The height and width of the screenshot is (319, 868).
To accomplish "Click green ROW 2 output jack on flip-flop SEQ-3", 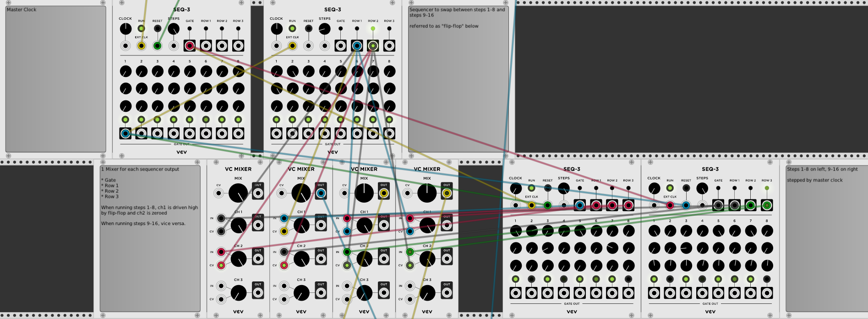I will (x=373, y=46).
